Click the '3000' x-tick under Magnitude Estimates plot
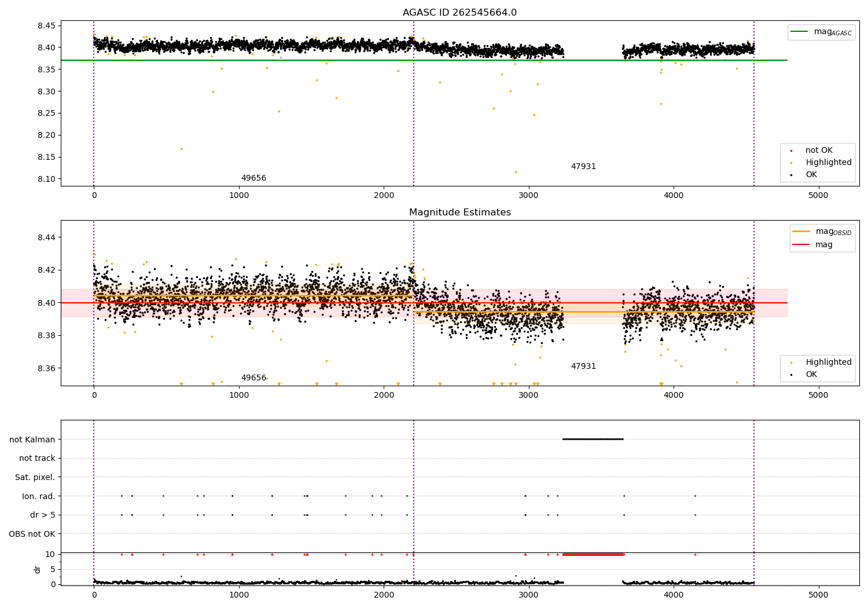868x608 pixels. [529, 395]
